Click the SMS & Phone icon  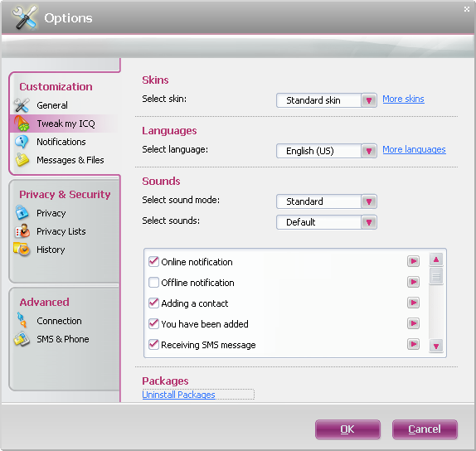pos(22,339)
